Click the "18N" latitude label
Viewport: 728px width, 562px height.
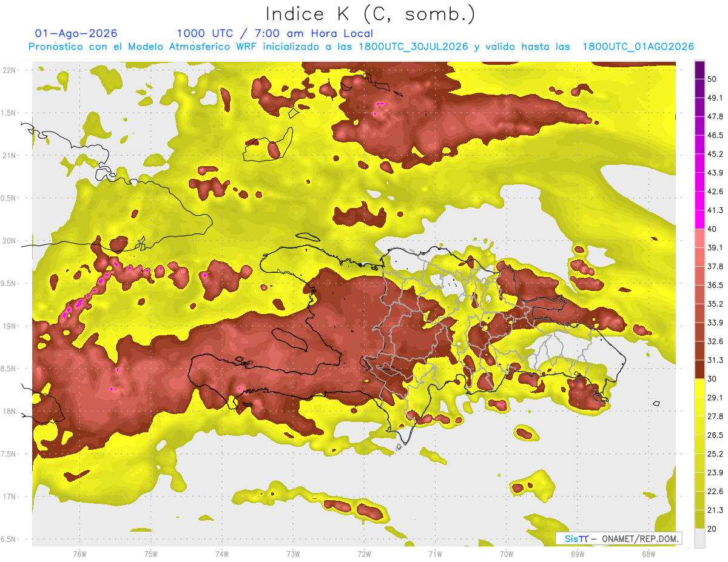click(x=10, y=411)
